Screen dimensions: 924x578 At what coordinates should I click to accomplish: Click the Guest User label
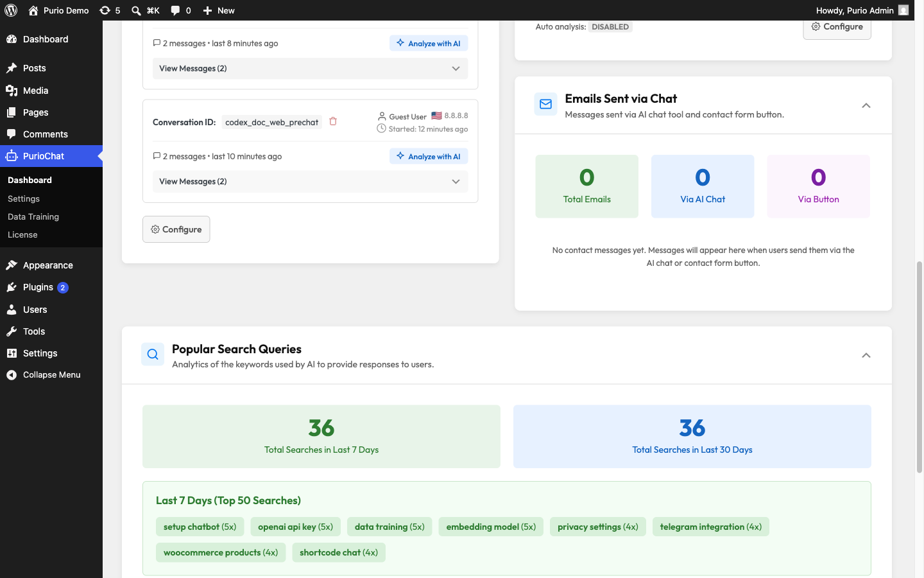pos(407,117)
